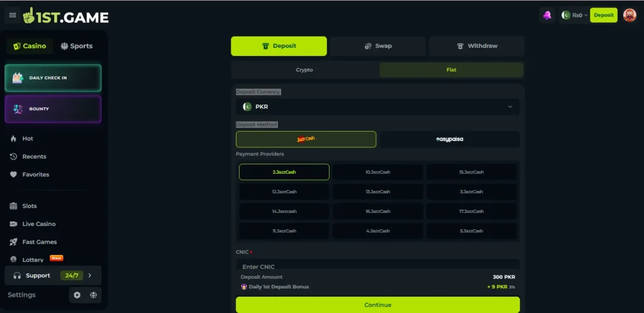Click the 300 PKR deposit amount
644x313 pixels.
[x=504, y=277]
